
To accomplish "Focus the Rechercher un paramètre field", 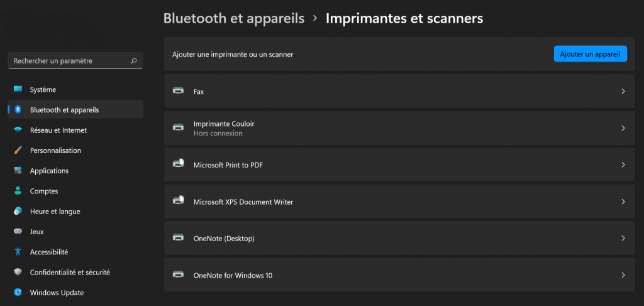I will coord(75,60).
